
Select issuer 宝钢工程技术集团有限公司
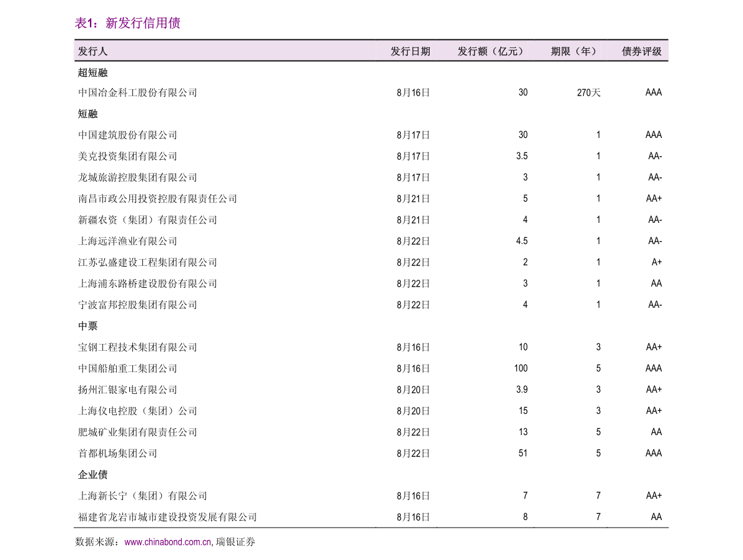tap(137, 347)
